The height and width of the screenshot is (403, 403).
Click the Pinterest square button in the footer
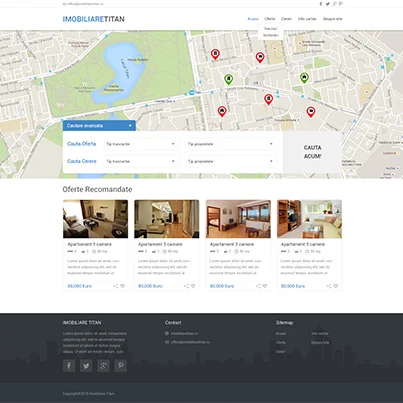pos(121,366)
